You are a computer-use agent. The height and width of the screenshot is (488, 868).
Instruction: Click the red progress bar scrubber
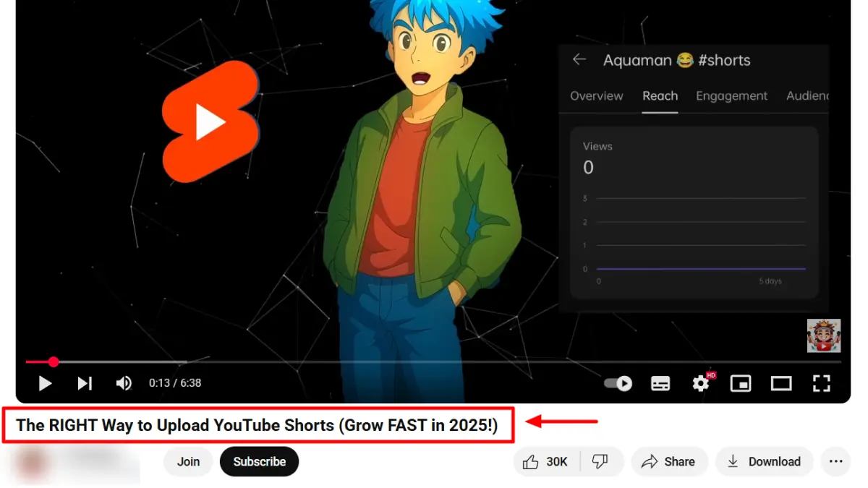[x=53, y=361]
